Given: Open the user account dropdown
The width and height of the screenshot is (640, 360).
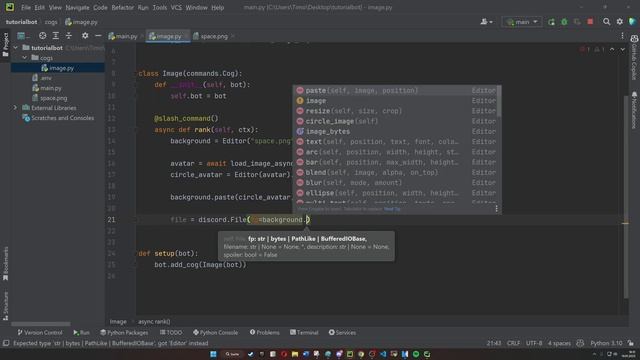Looking at the screenshot, I should [x=486, y=22].
